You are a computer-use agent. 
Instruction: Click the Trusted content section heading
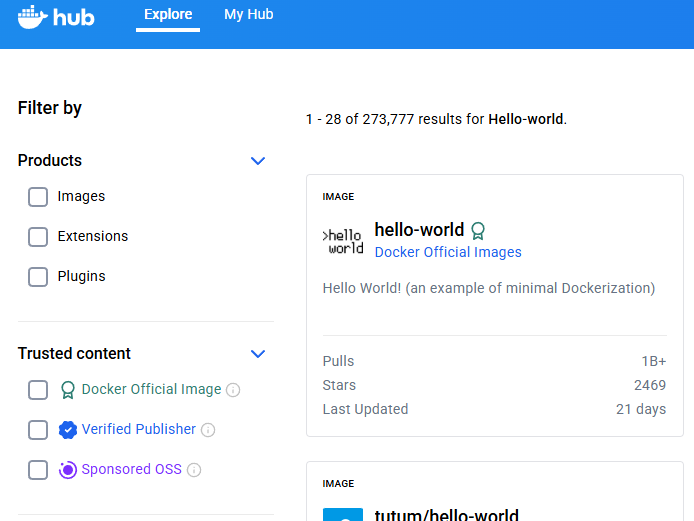click(74, 353)
